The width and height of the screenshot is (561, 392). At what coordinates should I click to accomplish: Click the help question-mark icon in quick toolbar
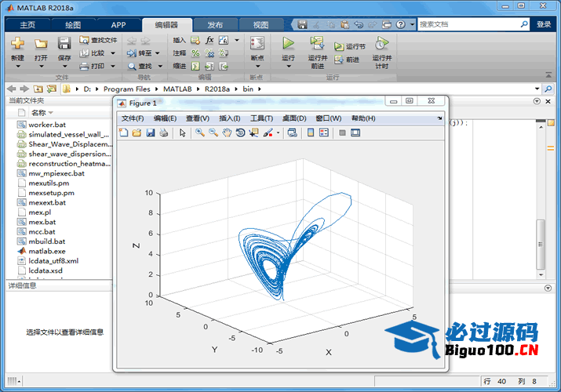401,24
